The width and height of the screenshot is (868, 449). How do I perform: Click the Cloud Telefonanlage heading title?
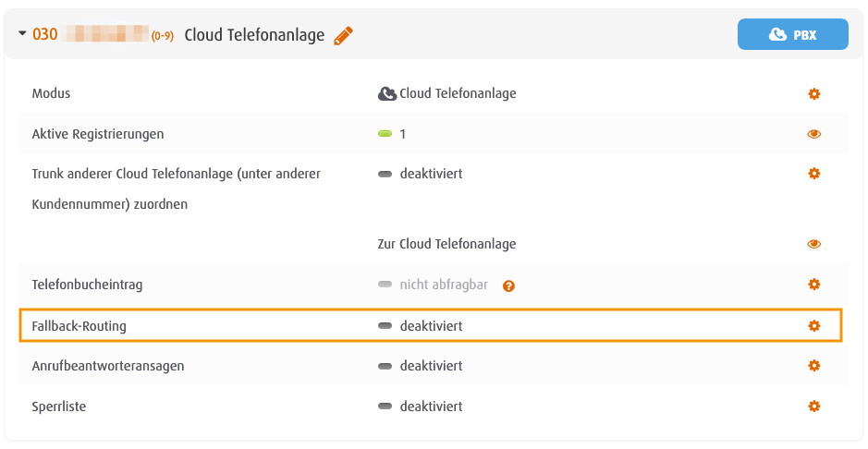tap(254, 35)
